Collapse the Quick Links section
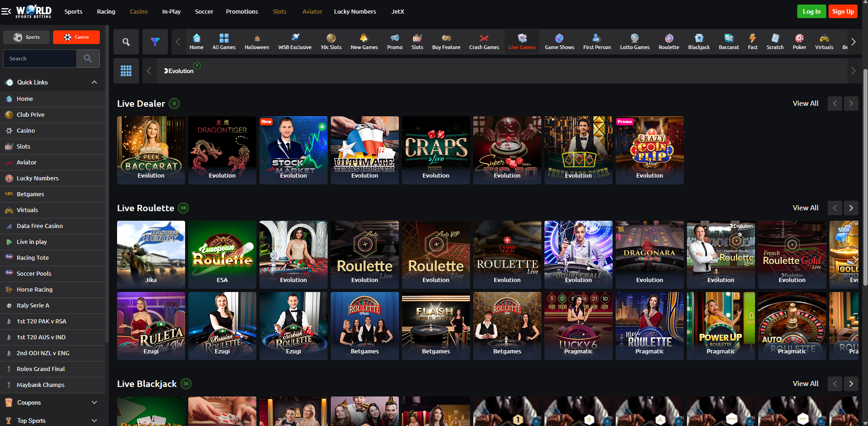The image size is (868, 426). click(94, 82)
